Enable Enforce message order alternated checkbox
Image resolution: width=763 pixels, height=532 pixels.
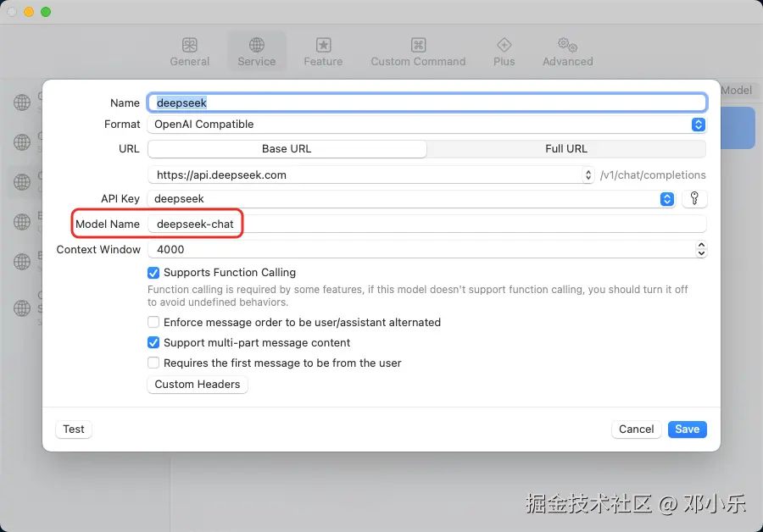(153, 322)
